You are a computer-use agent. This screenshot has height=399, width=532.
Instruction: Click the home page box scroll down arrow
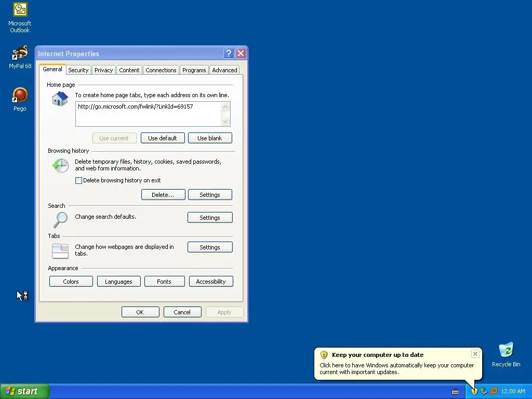(225, 122)
